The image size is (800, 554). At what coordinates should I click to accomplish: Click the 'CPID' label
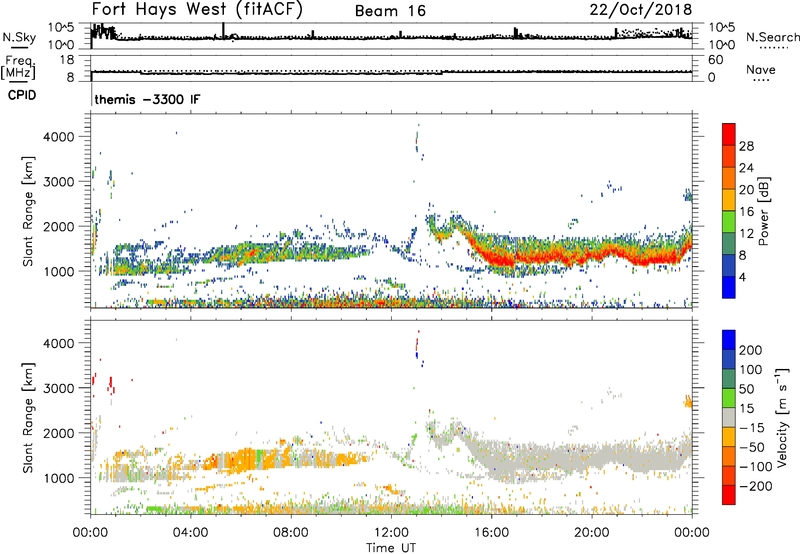(x=22, y=95)
